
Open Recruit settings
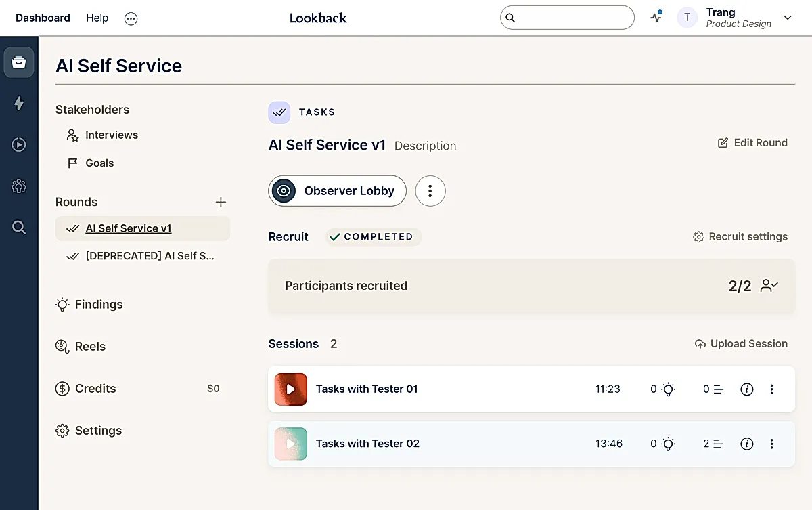740,236
